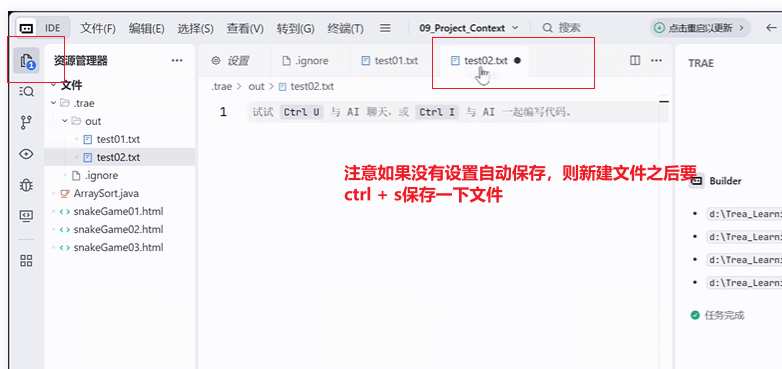Viewport: 782px width, 369px height.
Task: Open test01.txt in the file tree
Action: [x=119, y=139]
